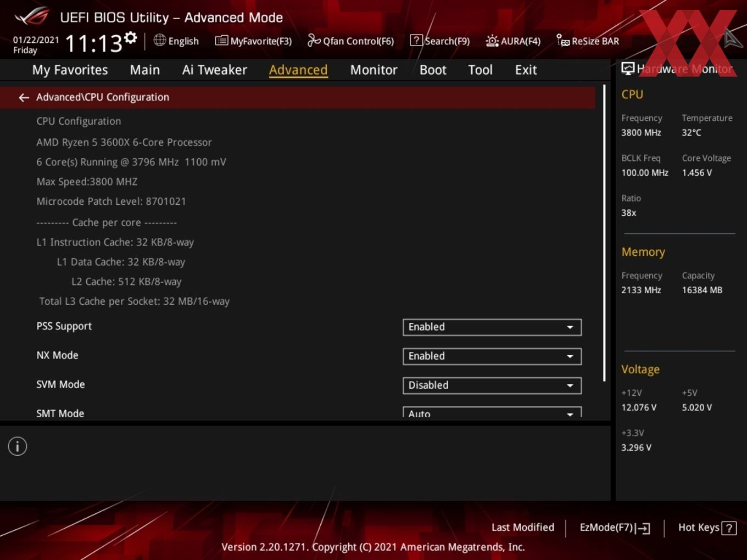The height and width of the screenshot is (560, 747).
Task: Change language via English button
Action: pos(176,41)
